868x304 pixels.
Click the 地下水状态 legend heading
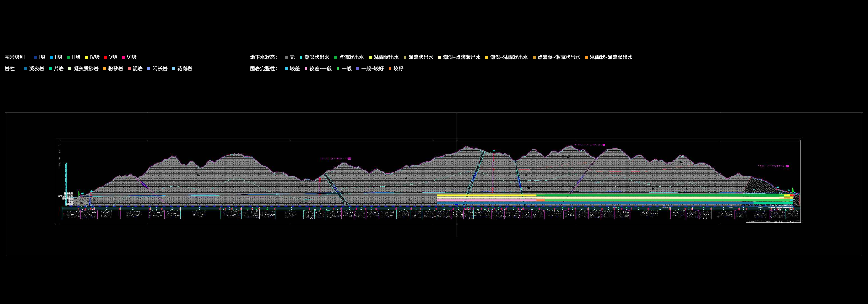[x=263, y=58]
